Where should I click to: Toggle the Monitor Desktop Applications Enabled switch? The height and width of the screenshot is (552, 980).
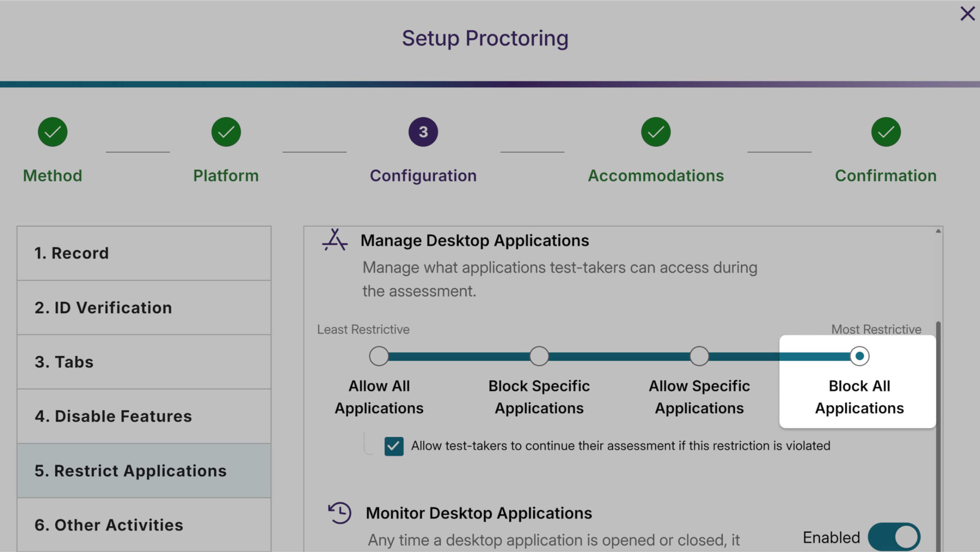(x=894, y=537)
